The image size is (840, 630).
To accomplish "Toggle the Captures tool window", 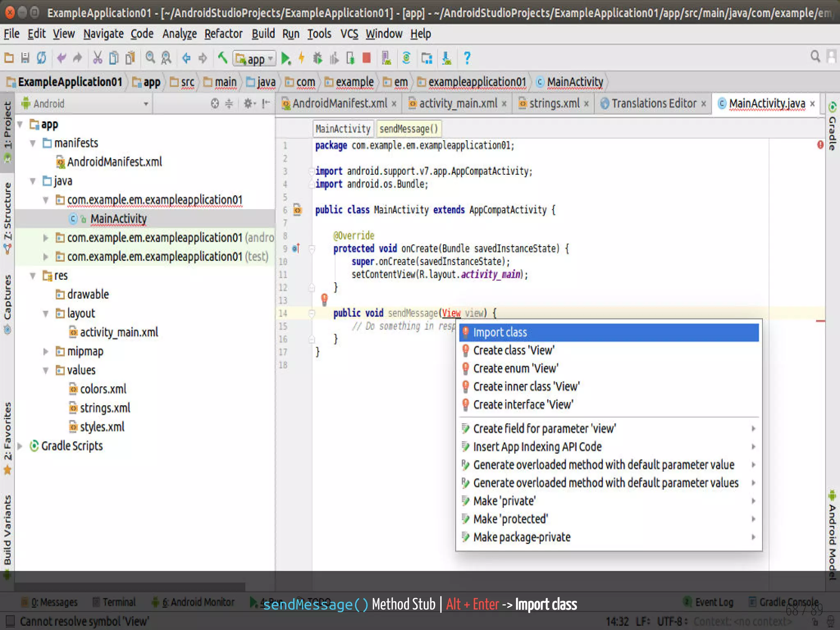I will [7, 304].
